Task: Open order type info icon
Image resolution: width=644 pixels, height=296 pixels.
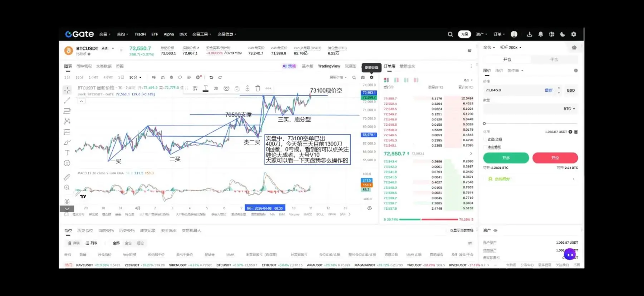Action: point(576,70)
